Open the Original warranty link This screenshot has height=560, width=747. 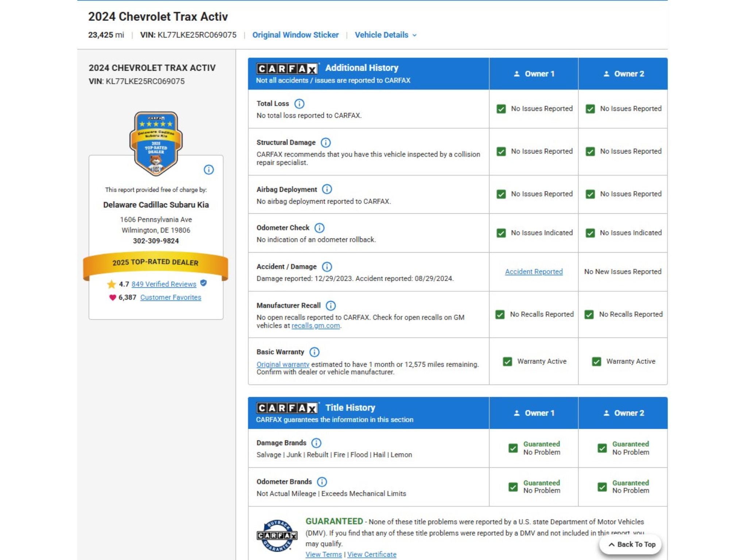click(283, 364)
